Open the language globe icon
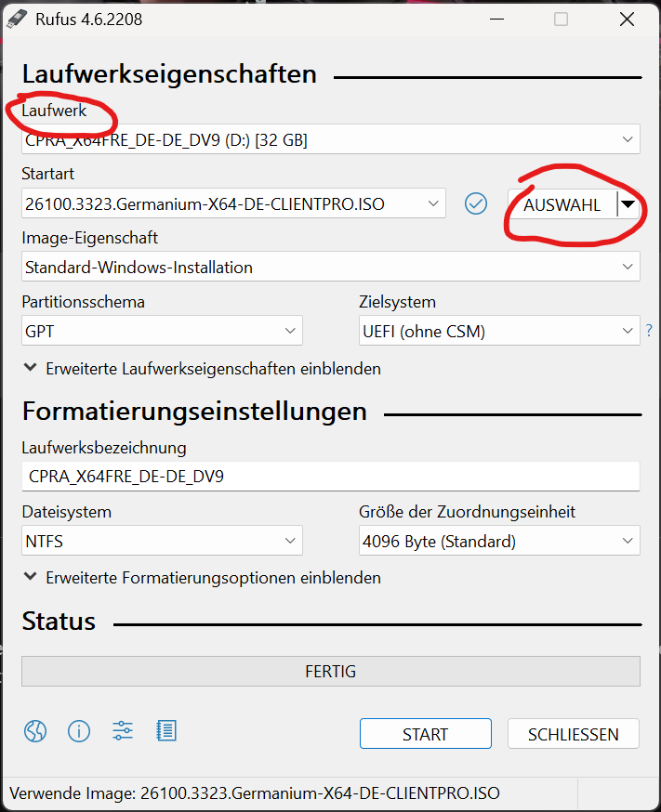Image resolution: width=661 pixels, height=812 pixels. point(35,731)
